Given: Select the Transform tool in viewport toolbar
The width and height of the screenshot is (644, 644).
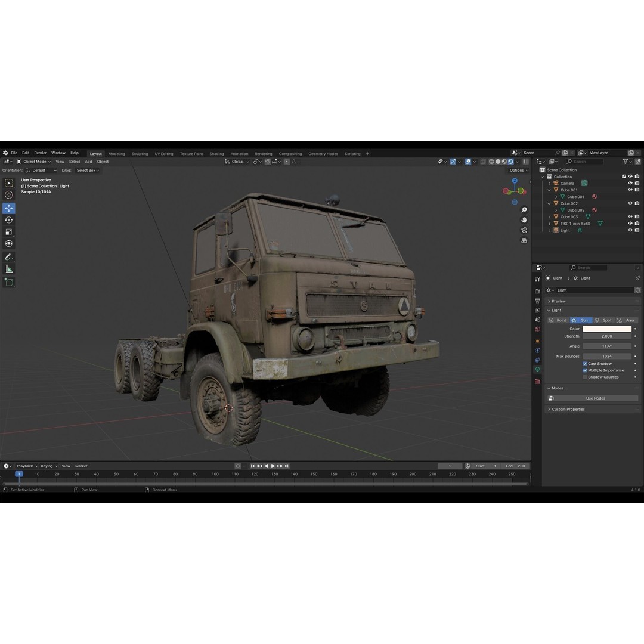Looking at the screenshot, I should [x=8, y=244].
